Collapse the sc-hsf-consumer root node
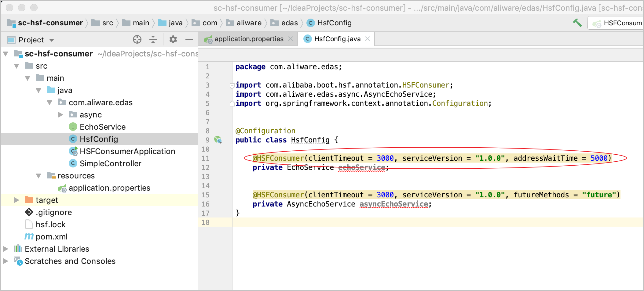This screenshot has height=291, width=644. pos(5,54)
